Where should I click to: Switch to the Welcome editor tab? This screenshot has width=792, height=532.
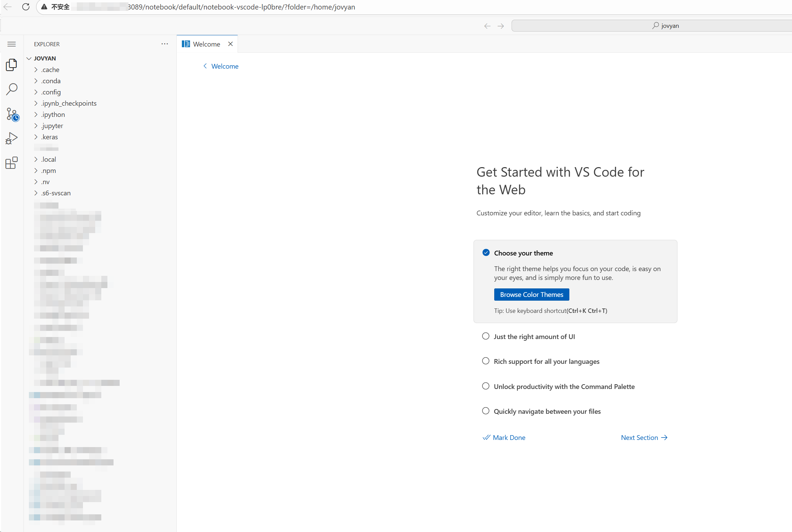tap(206, 44)
